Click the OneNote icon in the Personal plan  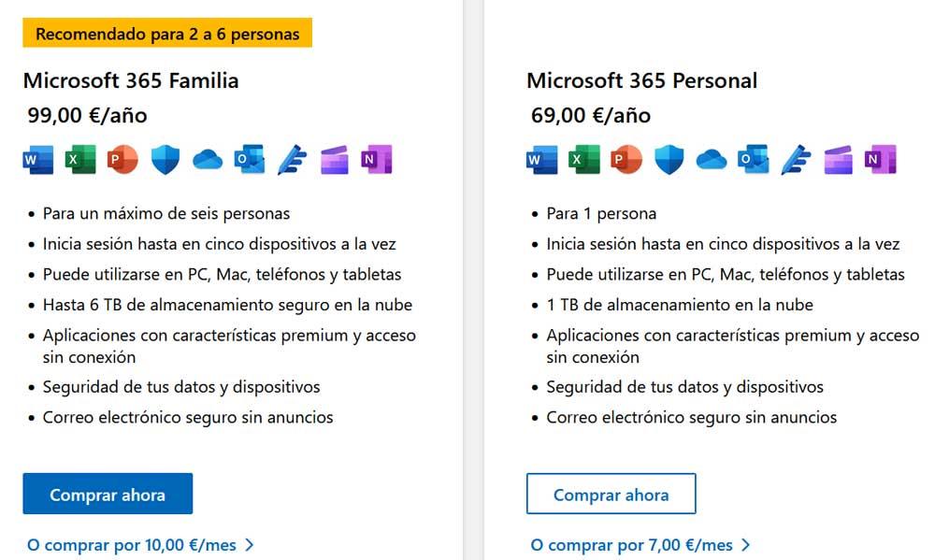[880, 160]
